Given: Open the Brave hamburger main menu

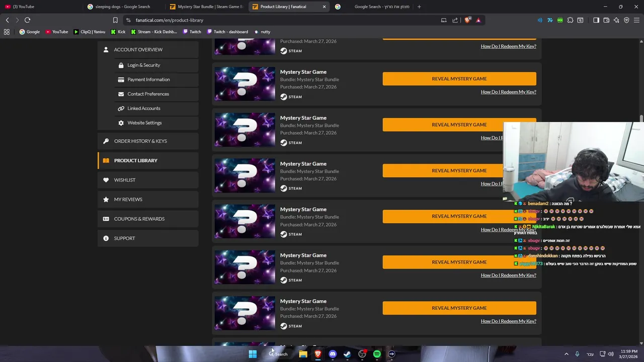Looking at the screenshot, I should 636,20.
